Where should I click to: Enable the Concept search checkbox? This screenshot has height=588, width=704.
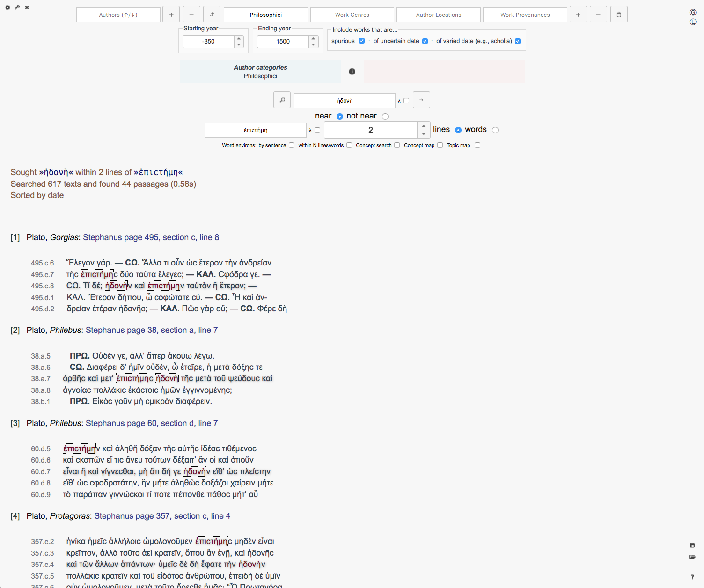coord(397,145)
